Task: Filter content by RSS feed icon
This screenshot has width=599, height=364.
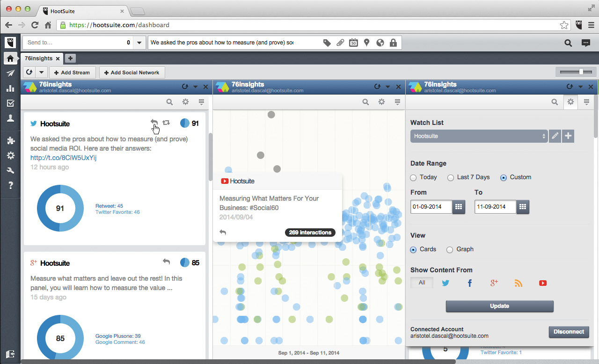Action: coord(518,283)
